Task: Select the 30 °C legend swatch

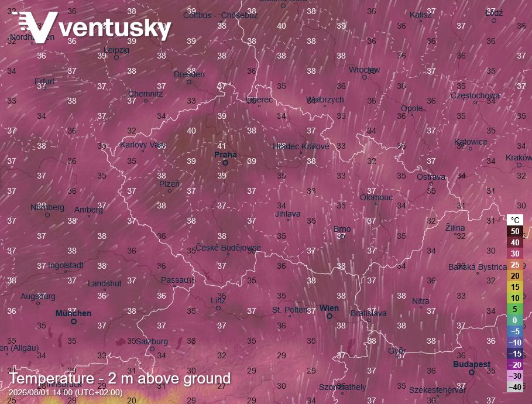Action: click(x=515, y=254)
